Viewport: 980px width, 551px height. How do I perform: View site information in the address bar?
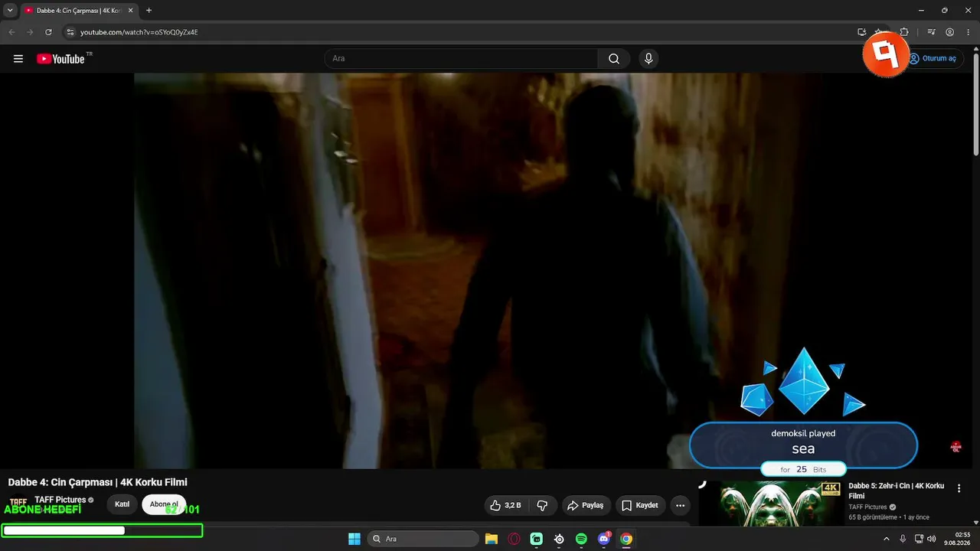70,32
